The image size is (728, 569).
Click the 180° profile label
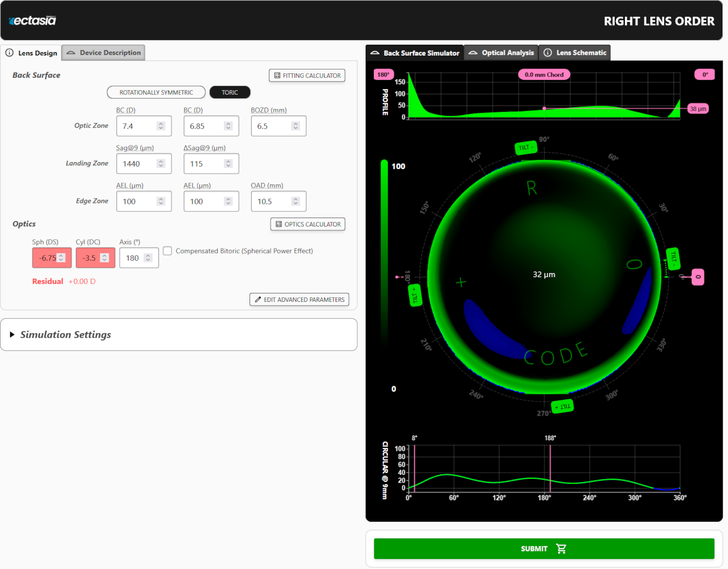pos(383,75)
